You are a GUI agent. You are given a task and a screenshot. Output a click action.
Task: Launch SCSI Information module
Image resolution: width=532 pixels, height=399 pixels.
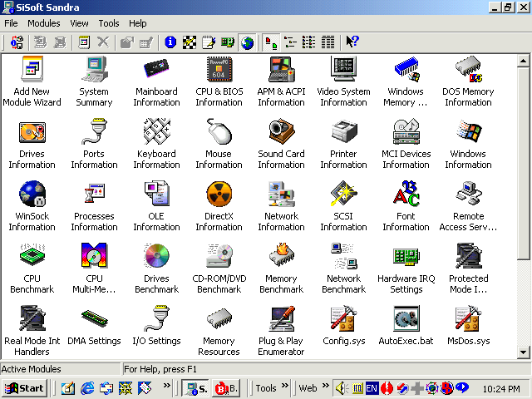click(343, 207)
